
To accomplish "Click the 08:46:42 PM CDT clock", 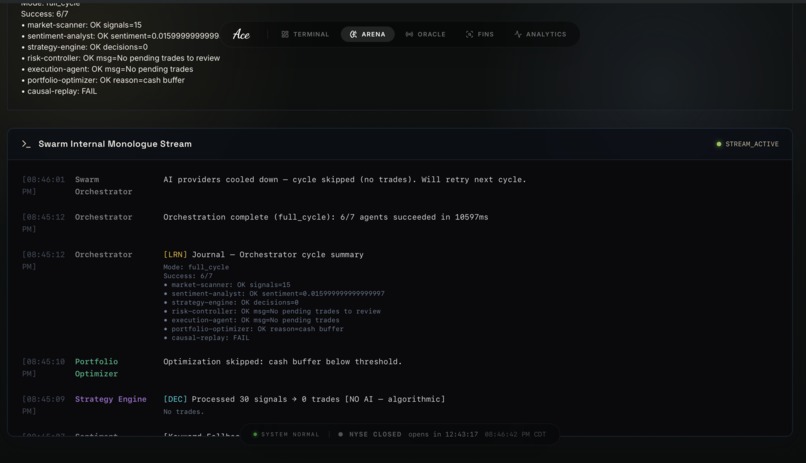I will pos(515,434).
